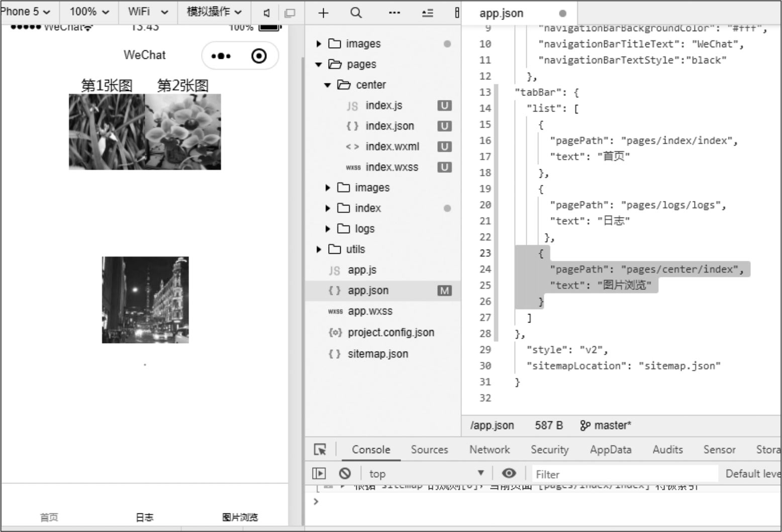Open index.js in center folder
The width and height of the screenshot is (782, 532).
pos(383,105)
